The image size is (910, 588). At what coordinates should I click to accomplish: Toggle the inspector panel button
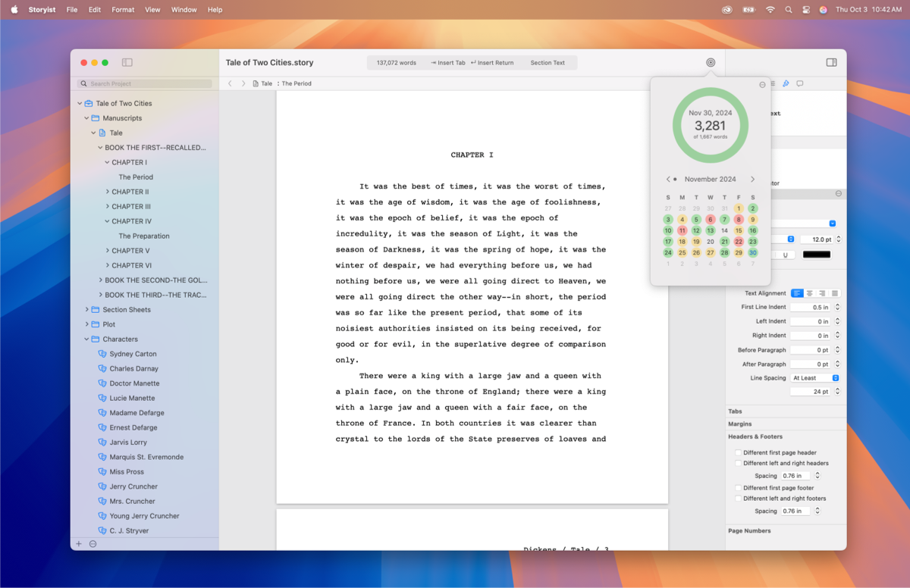point(831,63)
